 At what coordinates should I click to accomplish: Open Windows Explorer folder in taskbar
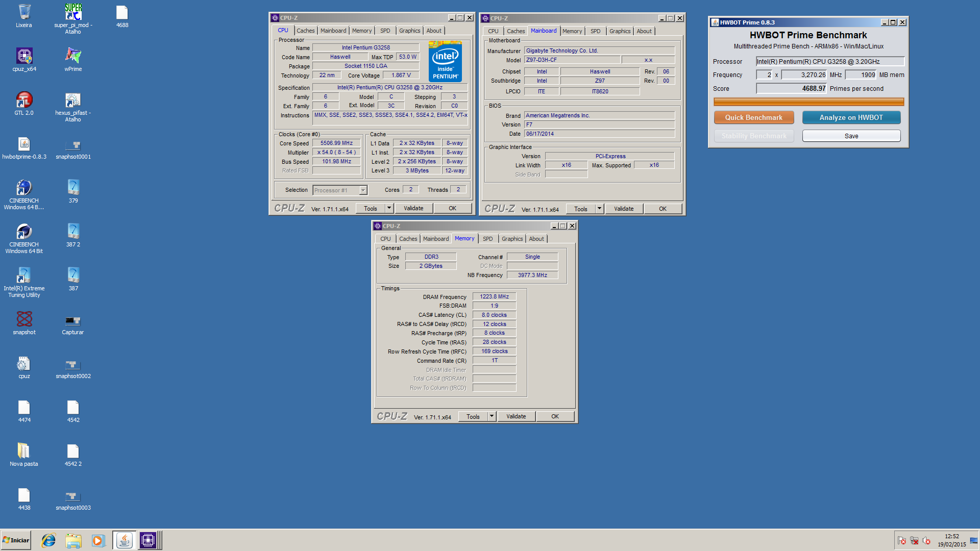point(73,540)
